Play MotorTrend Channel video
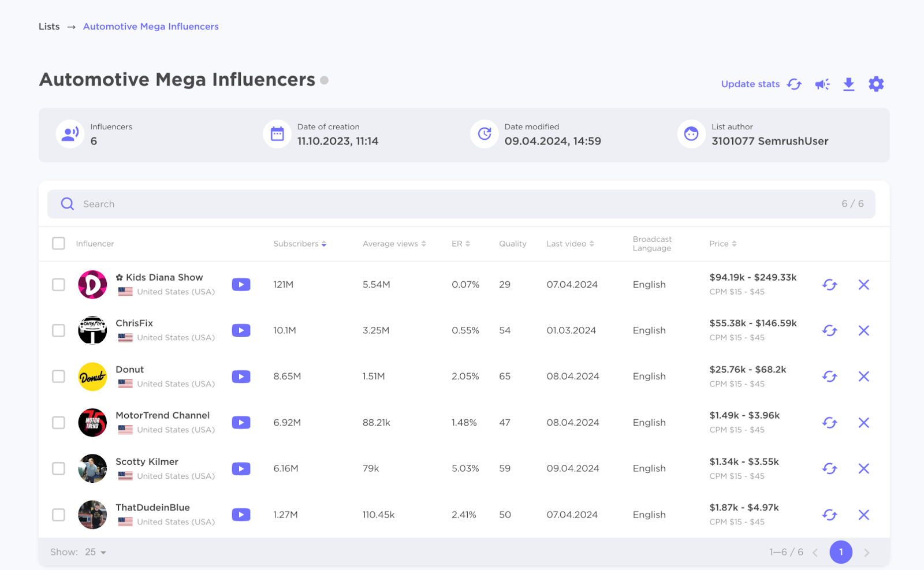 [x=241, y=422]
